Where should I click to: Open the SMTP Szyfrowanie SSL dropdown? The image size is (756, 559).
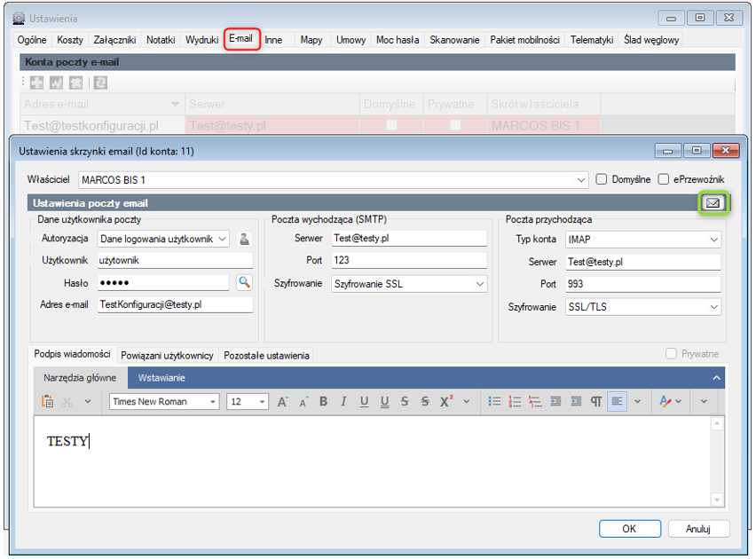pos(480,284)
